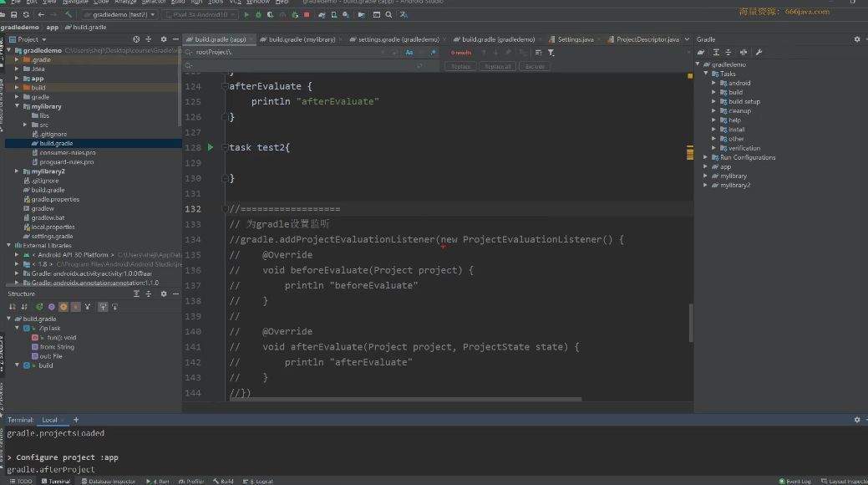This screenshot has width=868, height=485.
Task: Open a new terminal tab with the plus icon
Action: [x=76, y=420]
